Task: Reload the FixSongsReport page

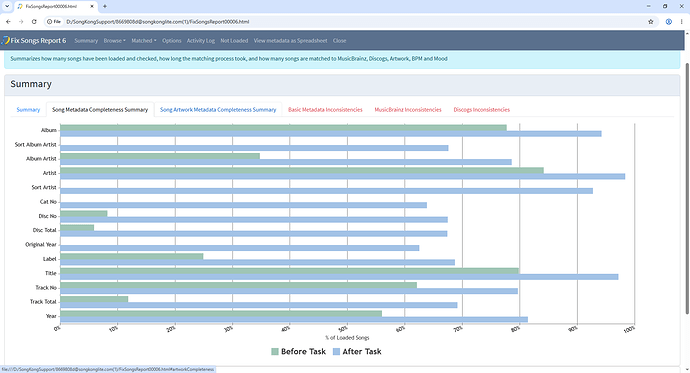Action: (x=34, y=22)
